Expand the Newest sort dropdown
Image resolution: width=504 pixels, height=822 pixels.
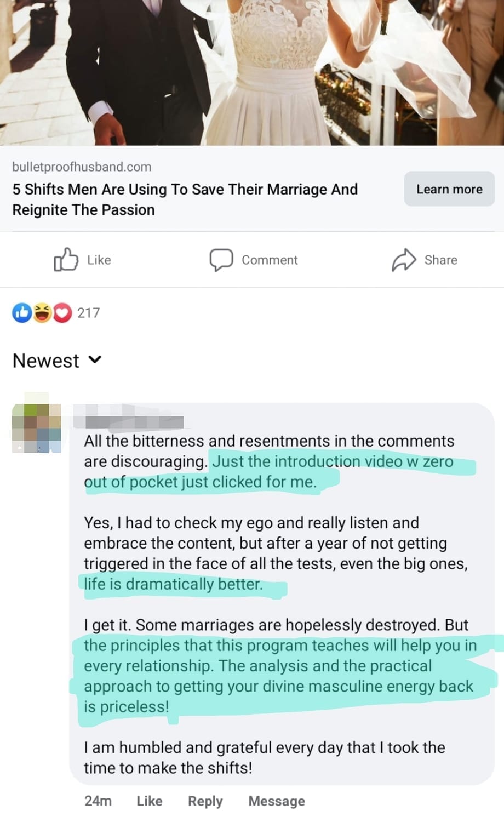pyautogui.click(x=57, y=361)
